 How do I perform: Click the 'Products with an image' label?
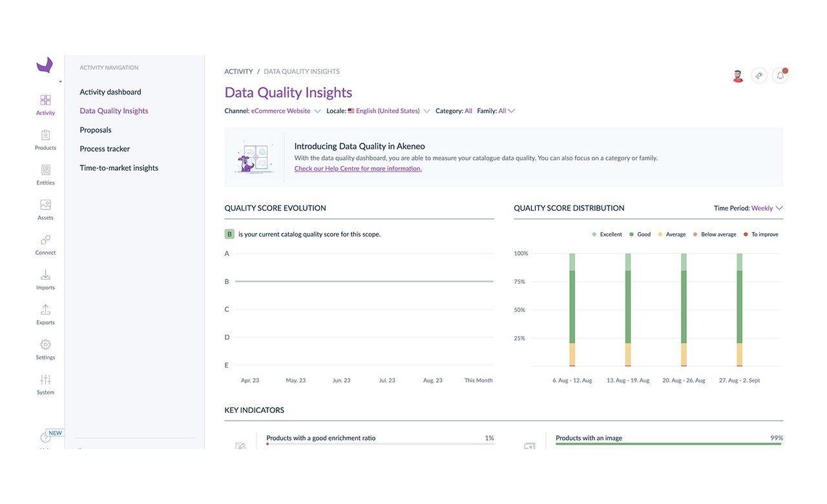click(x=589, y=438)
